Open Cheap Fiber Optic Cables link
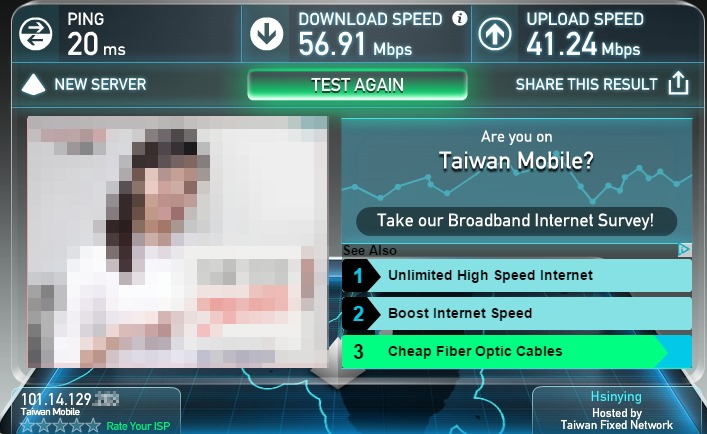 [517, 352]
